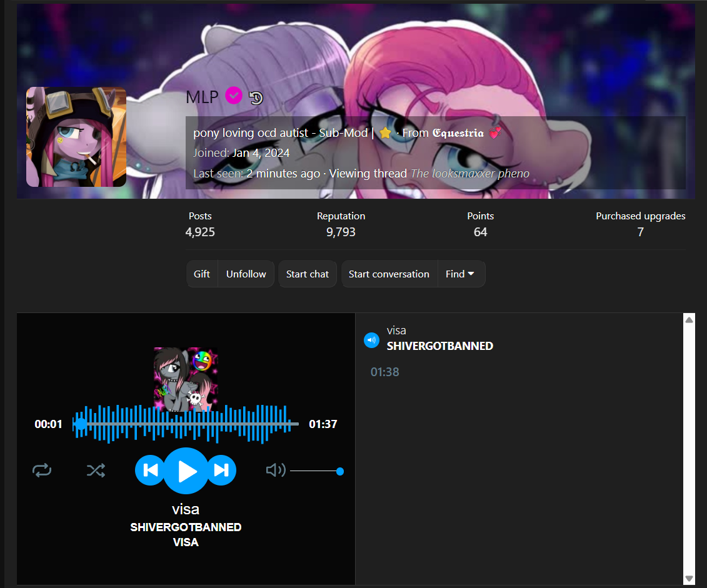The height and width of the screenshot is (588, 707).
Task: Click the remaining time 01:37 label
Action: coord(323,424)
